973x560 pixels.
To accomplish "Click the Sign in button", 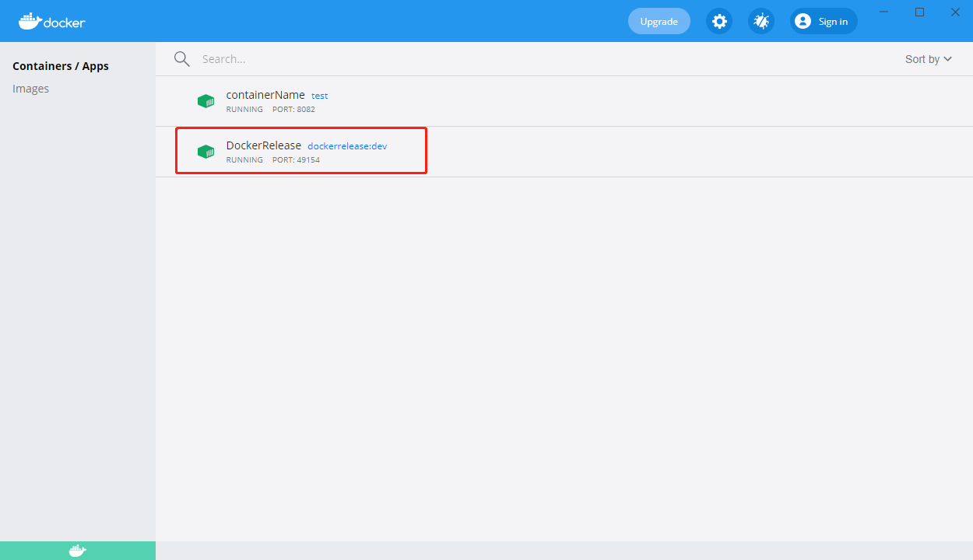I will point(824,21).
